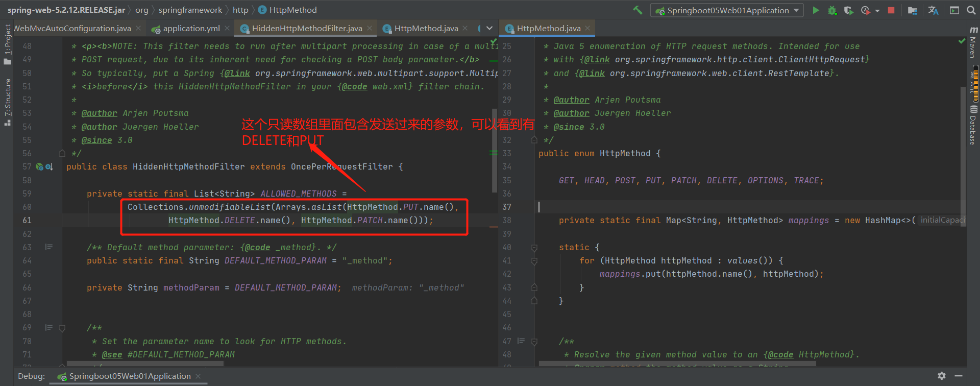Open the Maven tool window
This screenshot has height=386, width=980.
[x=973, y=42]
